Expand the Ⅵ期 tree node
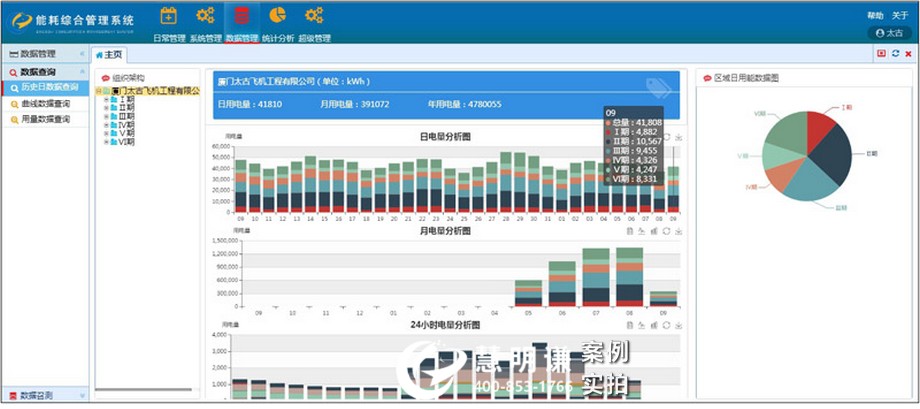 click(107, 142)
